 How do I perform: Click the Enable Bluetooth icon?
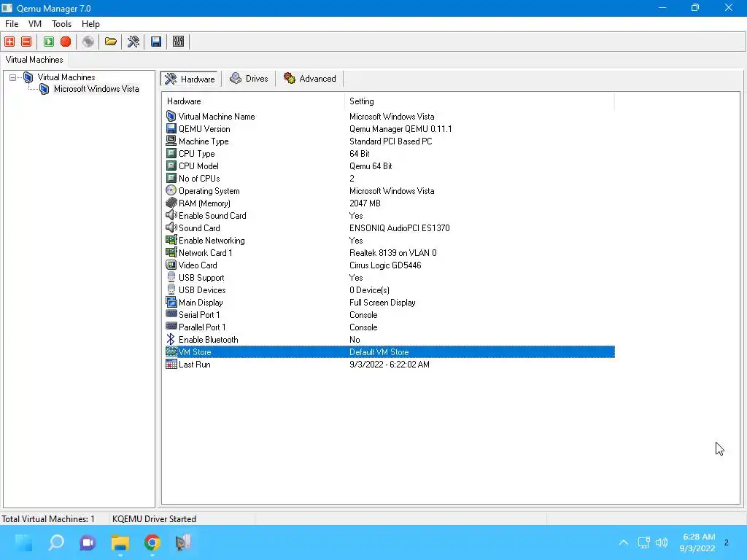click(171, 339)
